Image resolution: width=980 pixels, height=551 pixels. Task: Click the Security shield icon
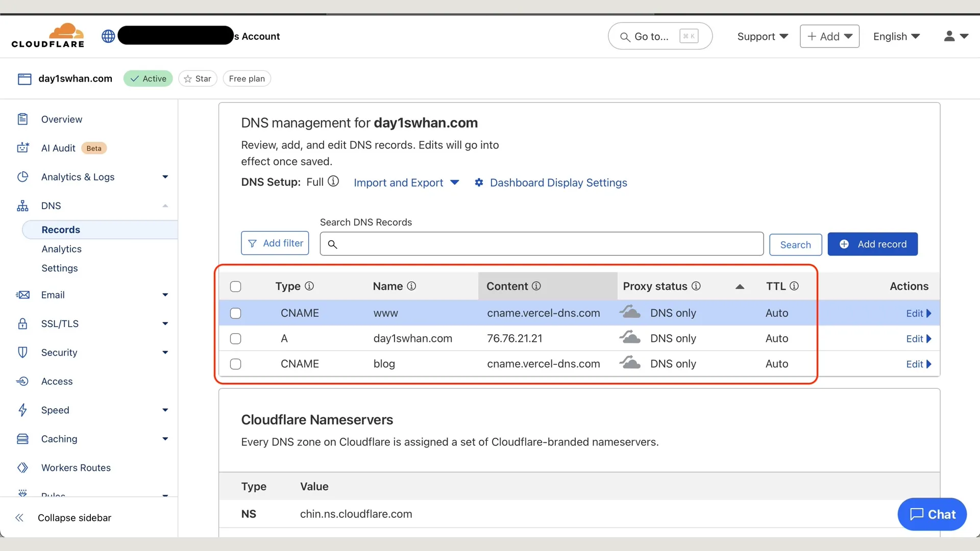[x=22, y=352]
